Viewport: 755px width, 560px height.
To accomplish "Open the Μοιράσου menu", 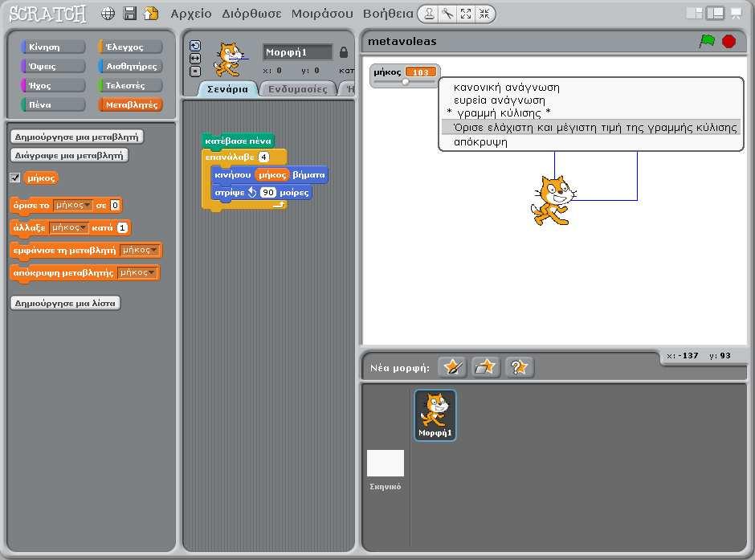I will click(322, 14).
